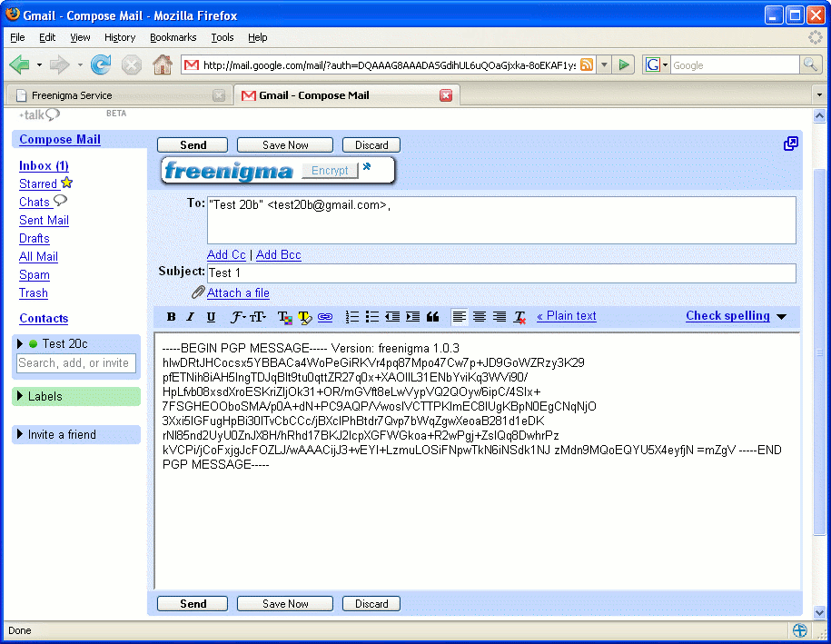The height and width of the screenshot is (644, 831).
Task: Expand the Invite a friend section
Action: point(20,434)
